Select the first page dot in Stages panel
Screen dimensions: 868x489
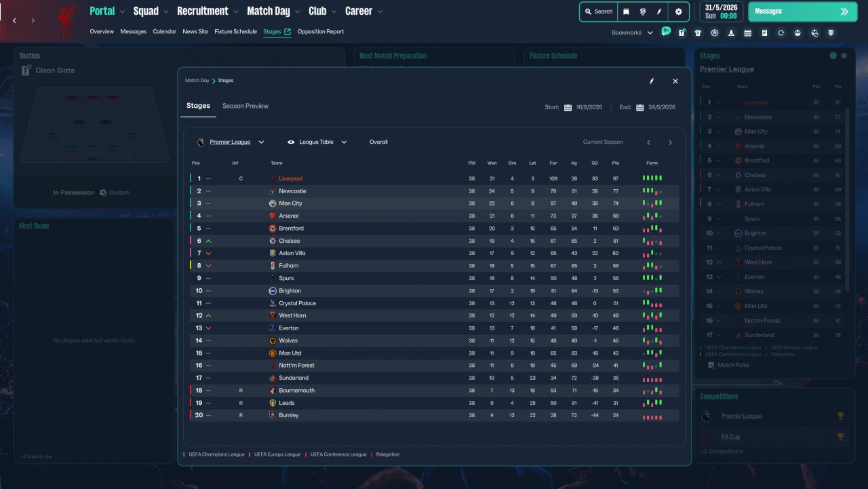click(833, 56)
